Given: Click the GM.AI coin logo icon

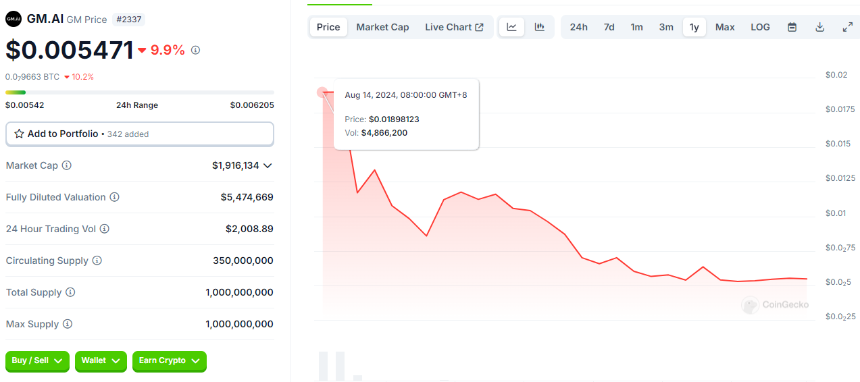Looking at the screenshot, I should 13,19.
